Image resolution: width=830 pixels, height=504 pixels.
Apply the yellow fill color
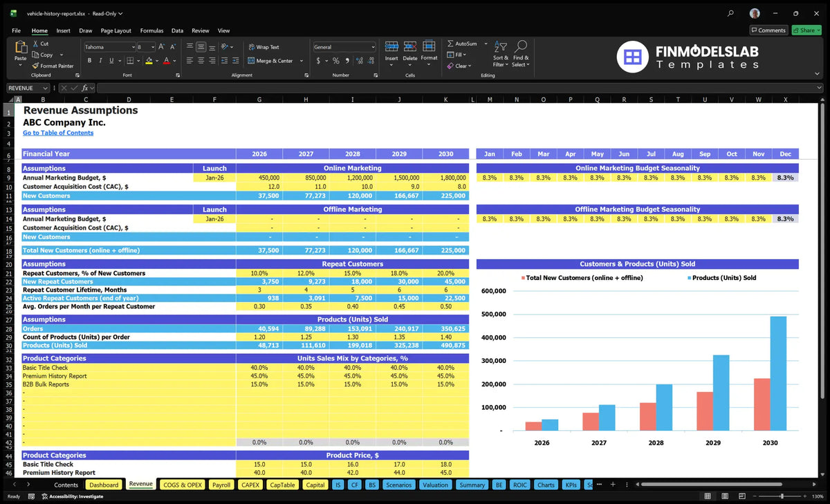(149, 61)
